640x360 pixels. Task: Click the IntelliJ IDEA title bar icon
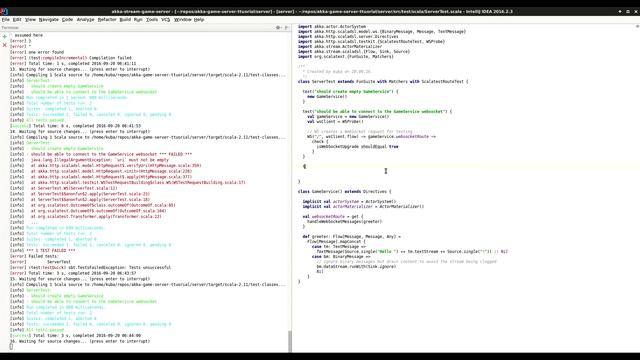tap(4, 11)
